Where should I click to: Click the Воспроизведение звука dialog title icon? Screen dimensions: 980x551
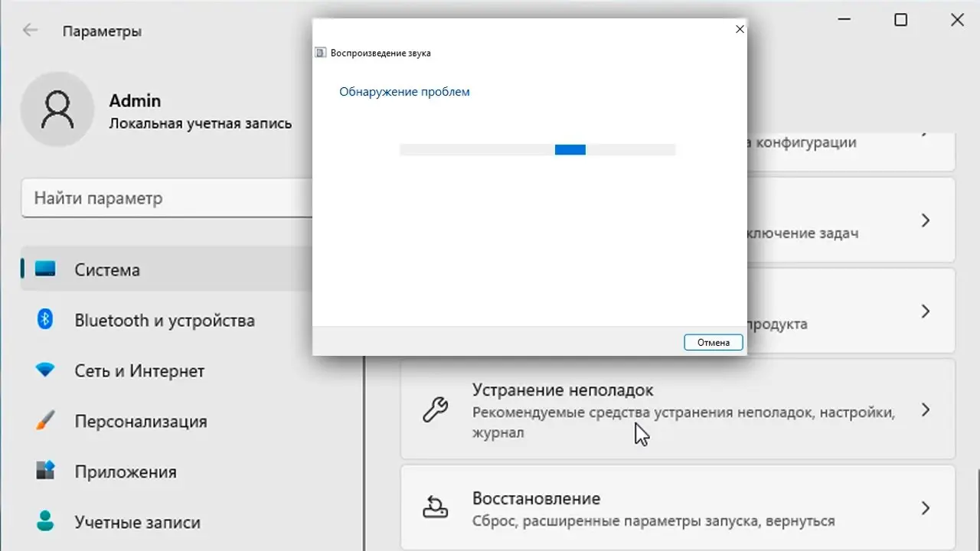coord(320,53)
